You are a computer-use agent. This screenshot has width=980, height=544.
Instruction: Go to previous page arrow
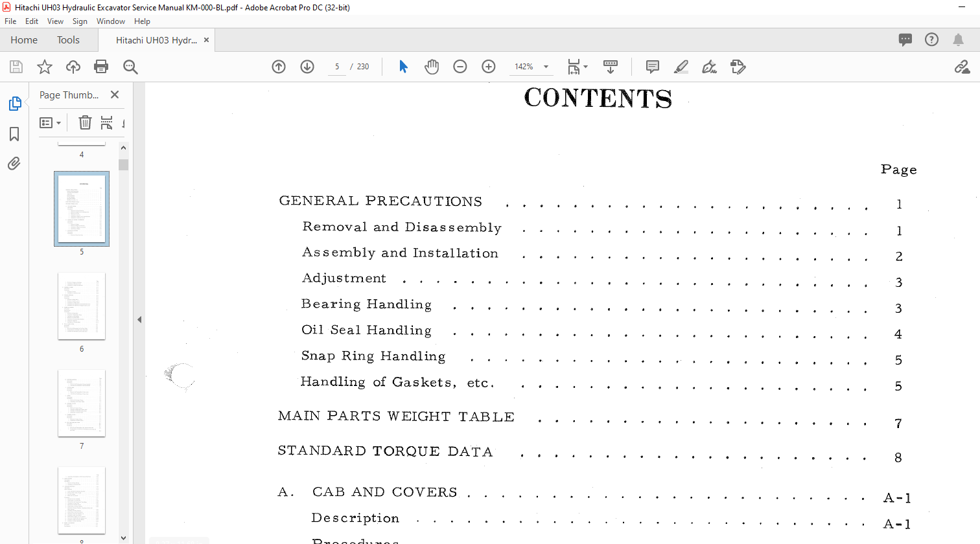point(279,67)
